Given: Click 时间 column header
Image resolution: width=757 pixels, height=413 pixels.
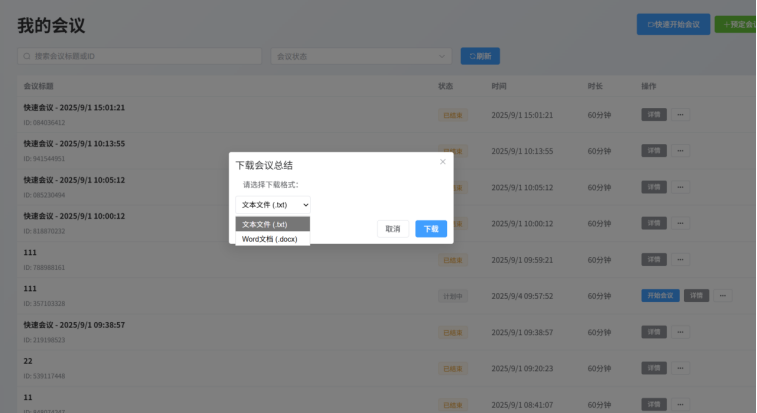Looking at the screenshot, I should (x=499, y=86).
